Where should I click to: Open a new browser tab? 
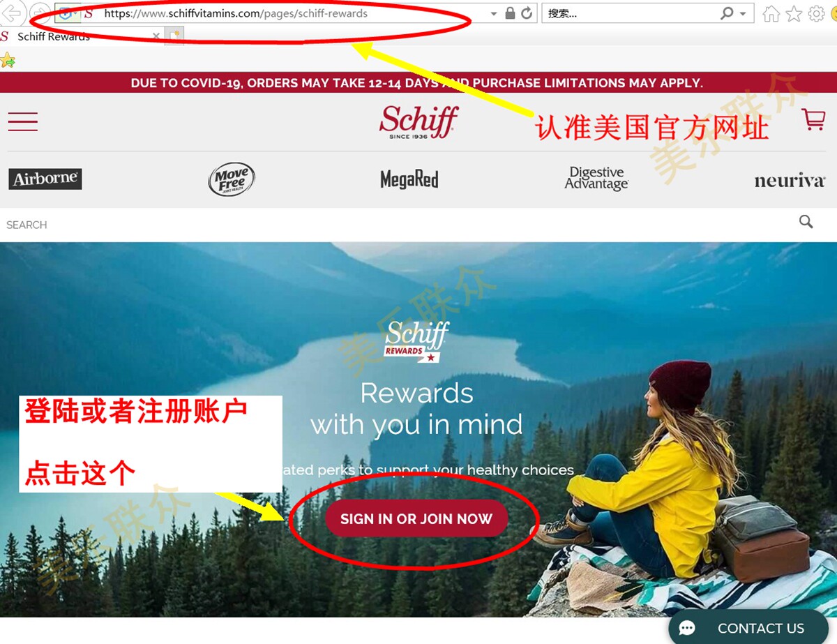coord(174,36)
